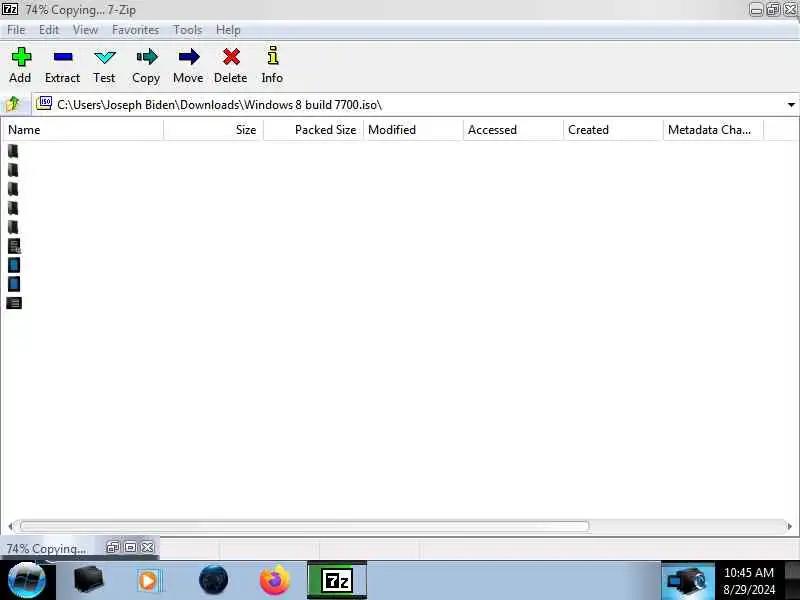Click the camera recorder tray icon
The height and width of the screenshot is (600, 800).
click(x=687, y=581)
